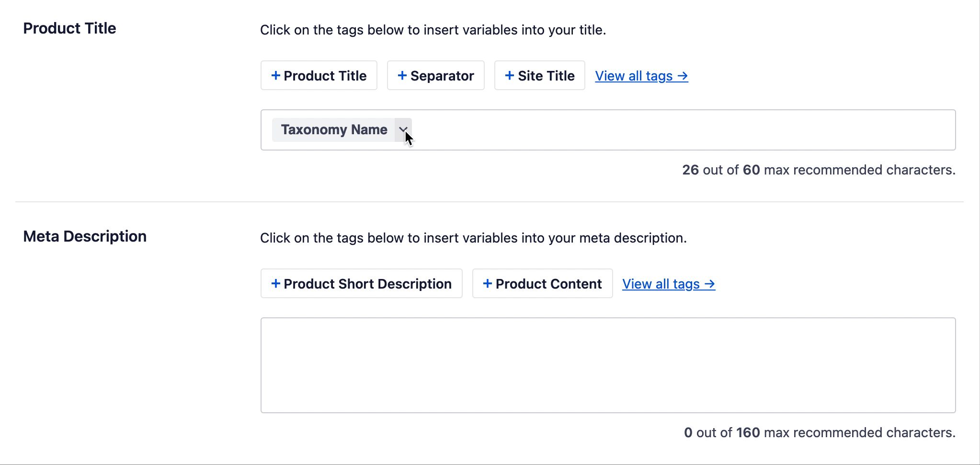Add the Product Content tag
The height and width of the screenshot is (465, 980).
pyautogui.click(x=543, y=283)
